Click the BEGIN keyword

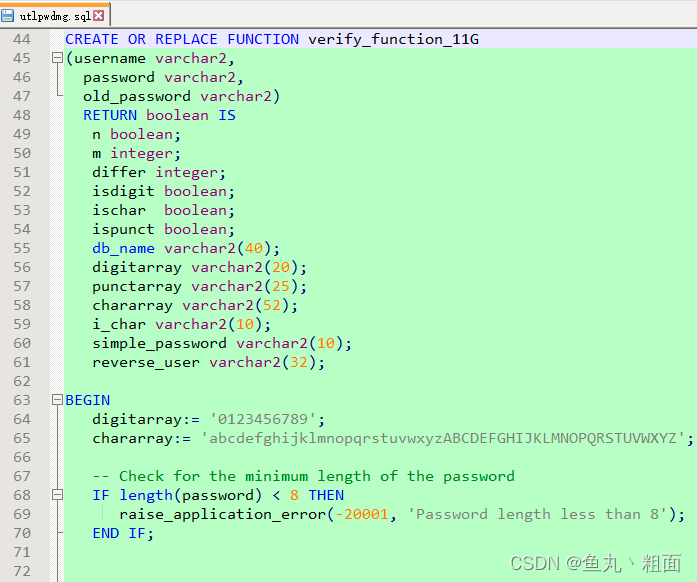(x=88, y=400)
